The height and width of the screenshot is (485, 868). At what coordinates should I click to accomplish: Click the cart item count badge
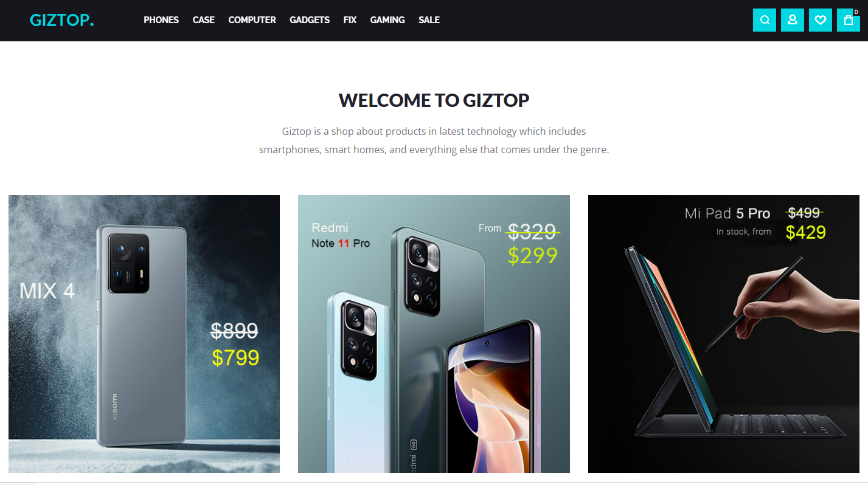coord(856,12)
